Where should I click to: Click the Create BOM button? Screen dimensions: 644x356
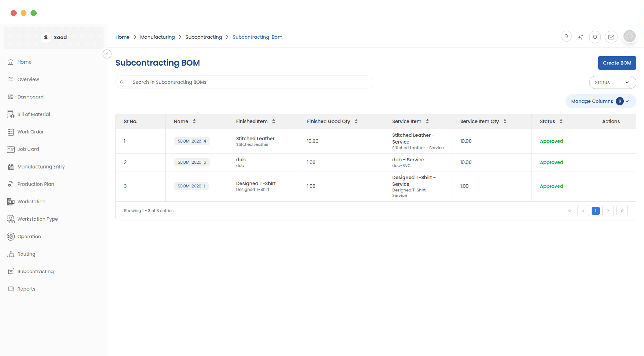[617, 63]
